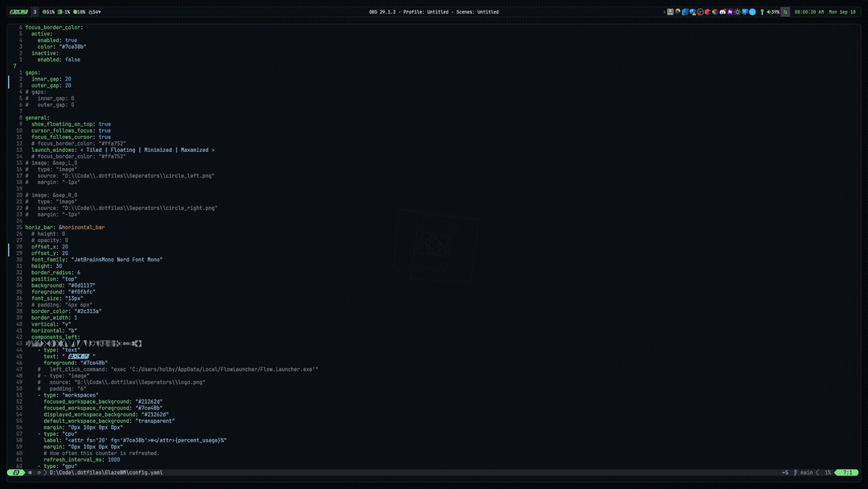Click the green logo at the bar's left end

click(18, 12)
